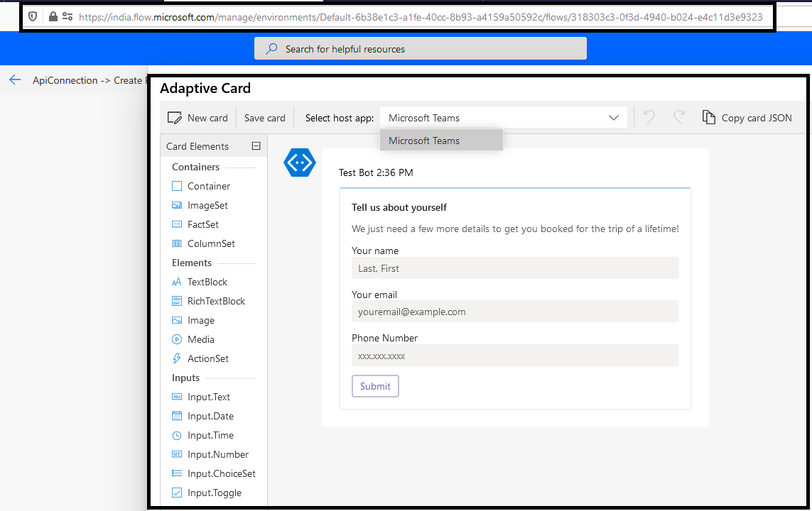Copy card JSON to clipboard
This screenshot has width=812, height=511.
pyautogui.click(x=747, y=117)
